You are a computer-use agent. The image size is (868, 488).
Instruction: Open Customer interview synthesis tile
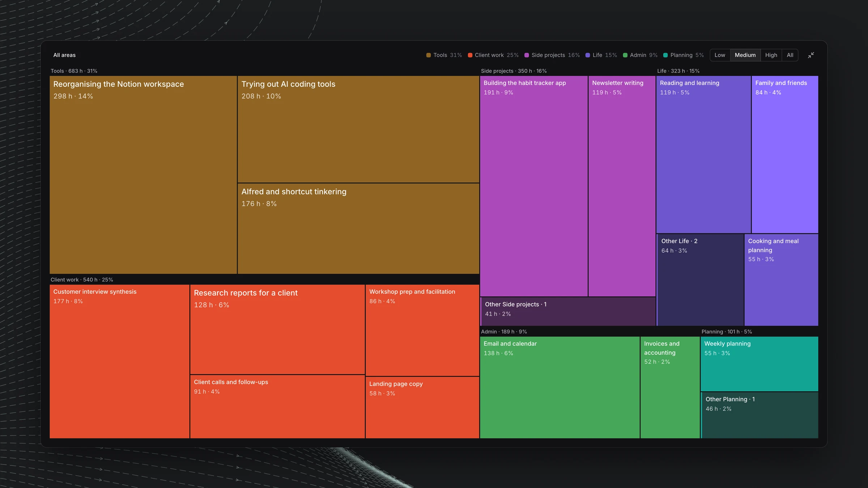point(119,361)
